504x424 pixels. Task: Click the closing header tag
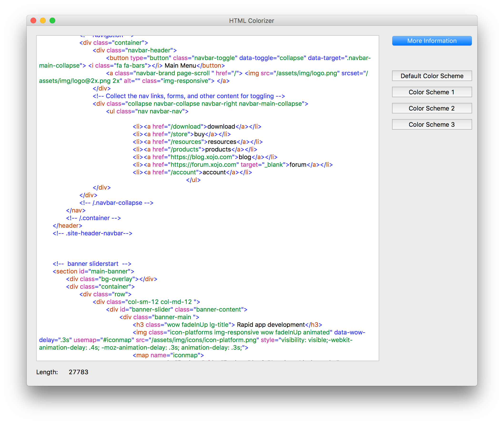pyautogui.click(x=68, y=226)
